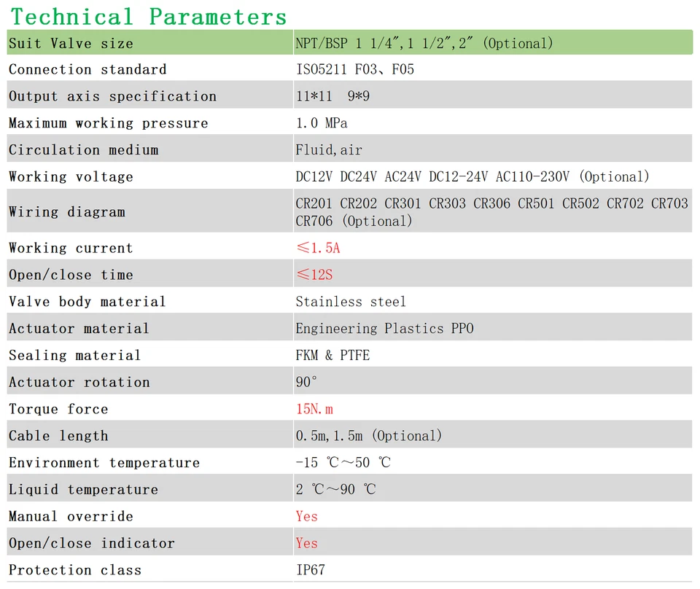Select the Connection standard row label
The height and width of the screenshot is (589, 700).
(87, 70)
